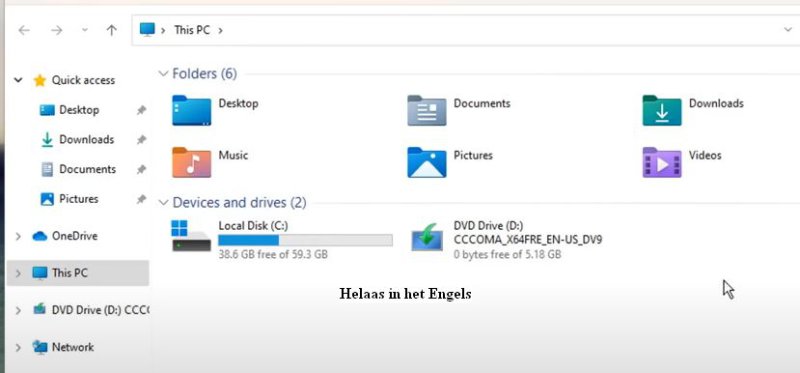Collapse the Quick access tree

pos(18,80)
